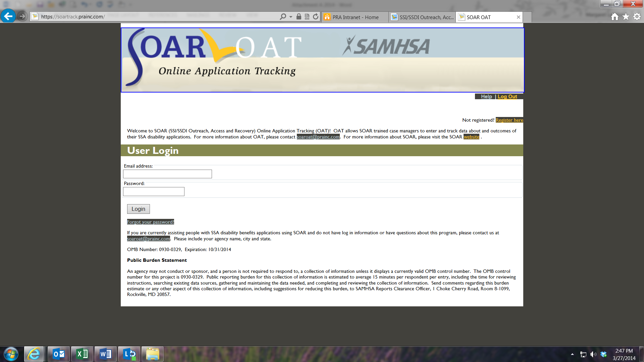Click the Email address input field
Image resolution: width=644 pixels, height=362 pixels.
point(167,174)
